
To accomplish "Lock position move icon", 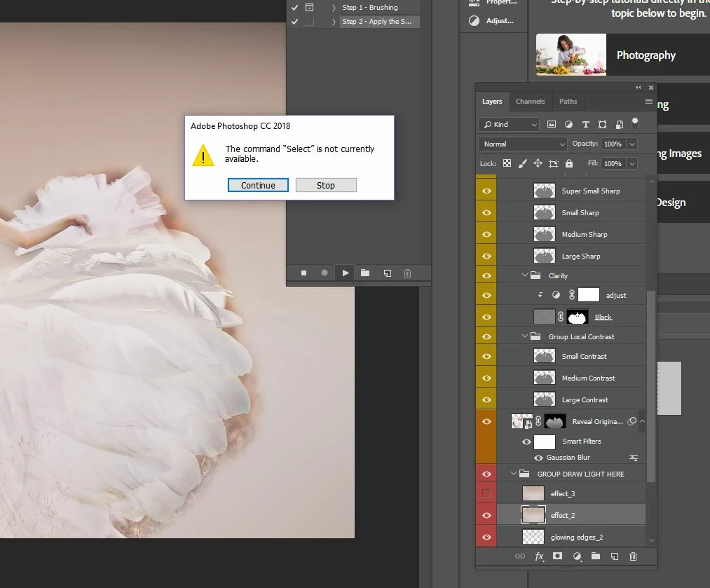I will [538, 163].
